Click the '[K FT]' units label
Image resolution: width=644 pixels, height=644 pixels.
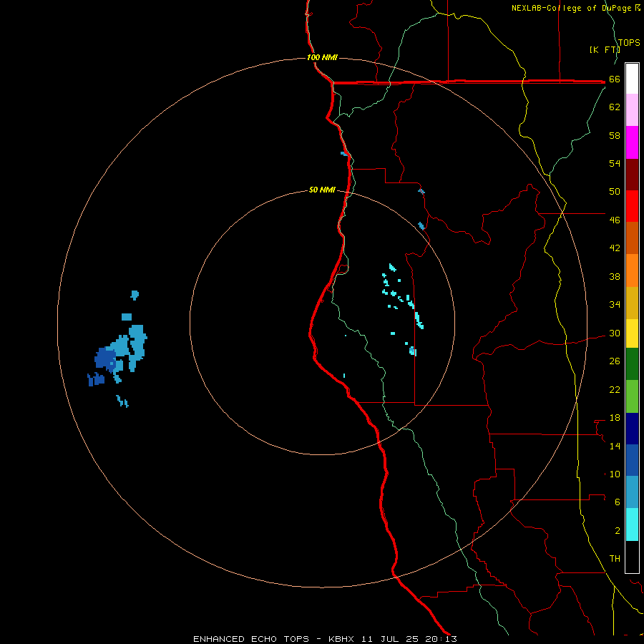(605, 49)
